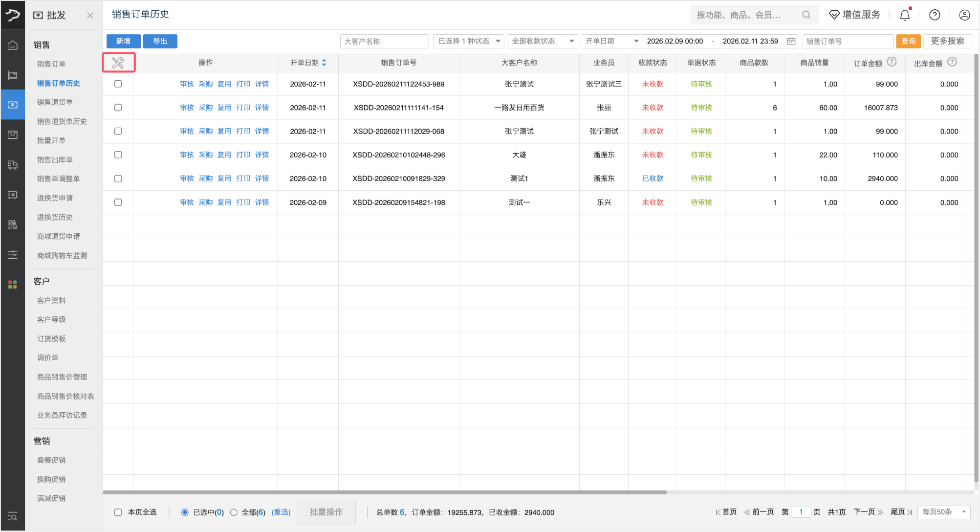Click the calendar icon beside date range
Viewport: 980px width, 532px height.
[x=791, y=42]
